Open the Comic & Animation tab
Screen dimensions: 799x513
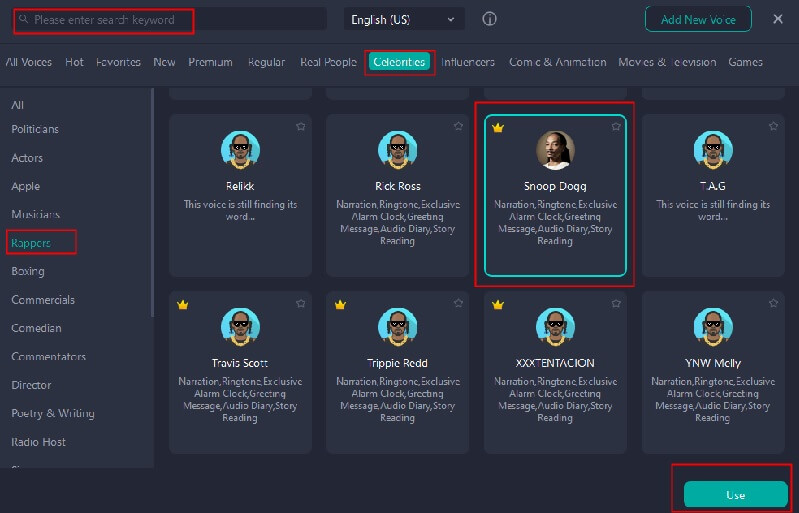[557, 62]
